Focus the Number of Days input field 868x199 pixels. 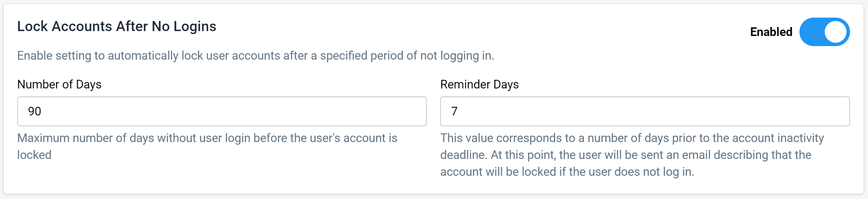point(222,111)
